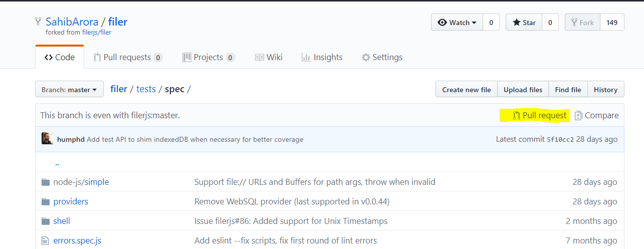Click the node-js folder icon
Screen dimensions: 644x249
[46, 182]
